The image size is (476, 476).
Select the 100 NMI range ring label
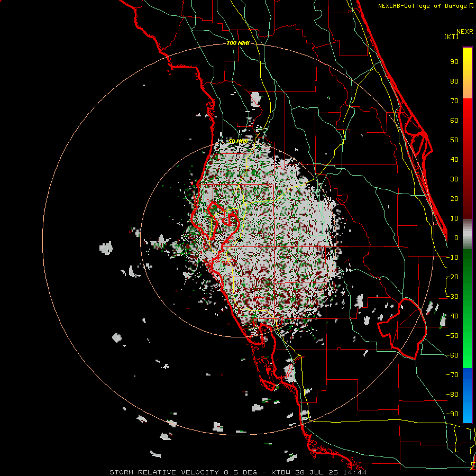pyautogui.click(x=238, y=43)
